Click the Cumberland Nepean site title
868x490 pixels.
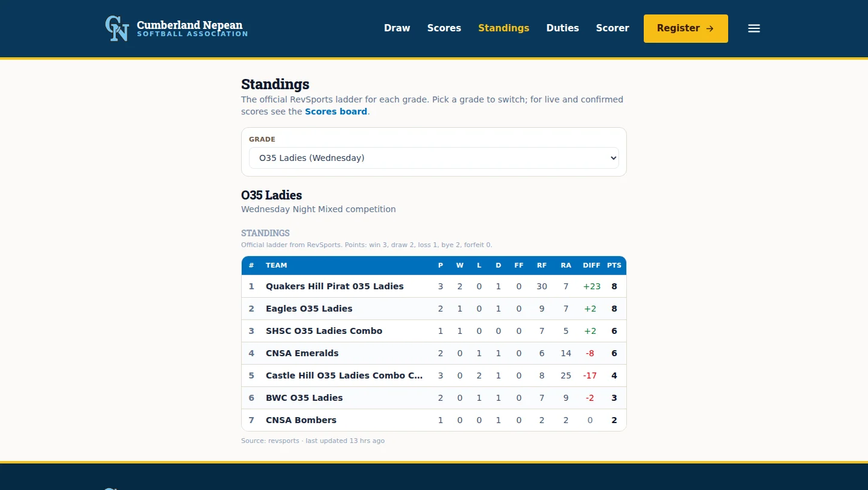[190, 25]
